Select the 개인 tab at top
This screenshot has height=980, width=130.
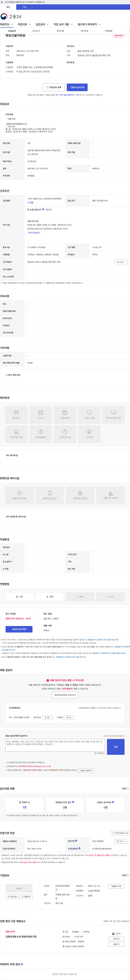(x=8, y=7)
